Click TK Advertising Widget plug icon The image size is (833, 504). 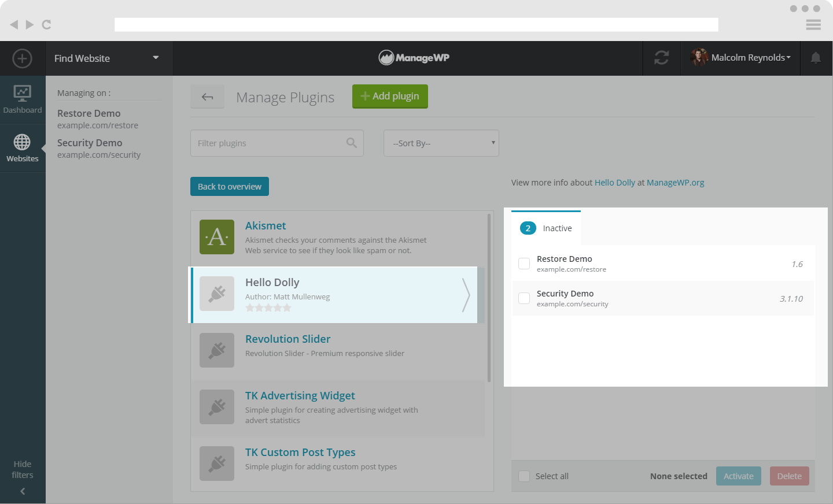coord(217,407)
